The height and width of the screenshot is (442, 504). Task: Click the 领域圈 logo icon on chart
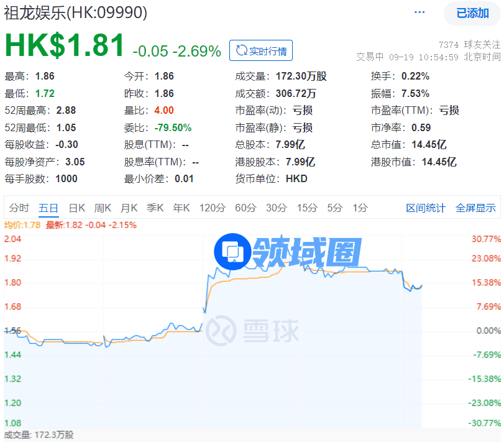click(x=232, y=252)
